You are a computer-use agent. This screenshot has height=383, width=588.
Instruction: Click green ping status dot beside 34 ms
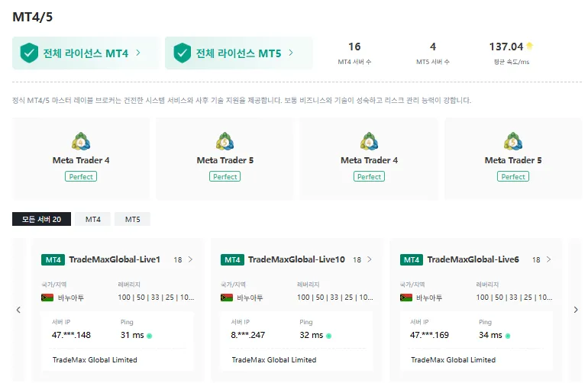tap(508, 336)
